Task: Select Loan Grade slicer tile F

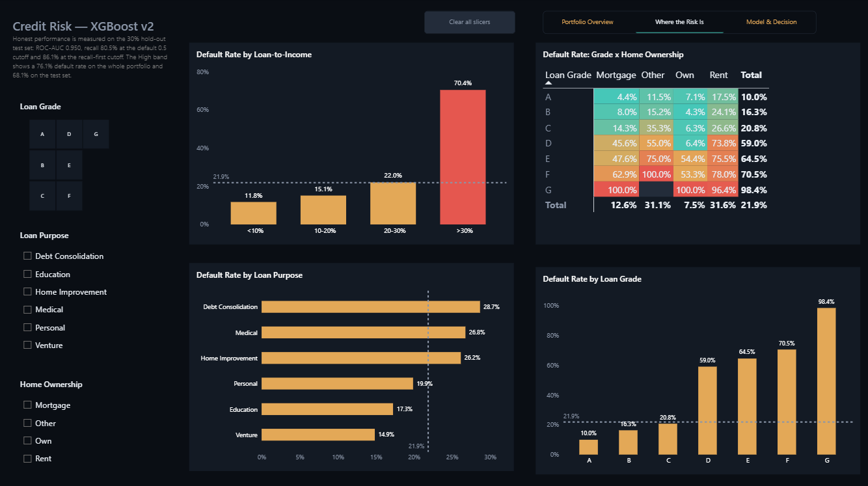Action: point(69,196)
